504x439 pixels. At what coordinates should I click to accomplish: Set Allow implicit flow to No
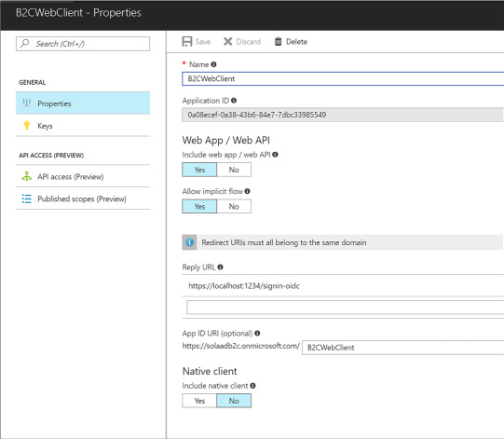pyautogui.click(x=234, y=206)
